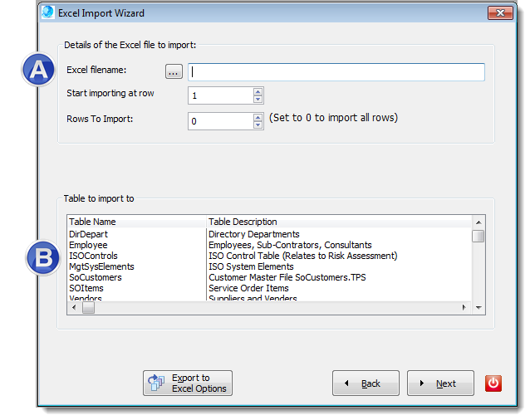The image size is (530, 420).
Task: Click the Export to Excel Options button
Action: pos(188,383)
